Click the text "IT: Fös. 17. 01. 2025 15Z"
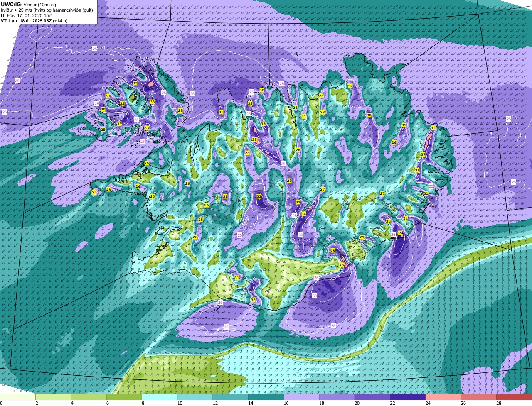Viewport: 532px width, 406px height. [26, 15]
